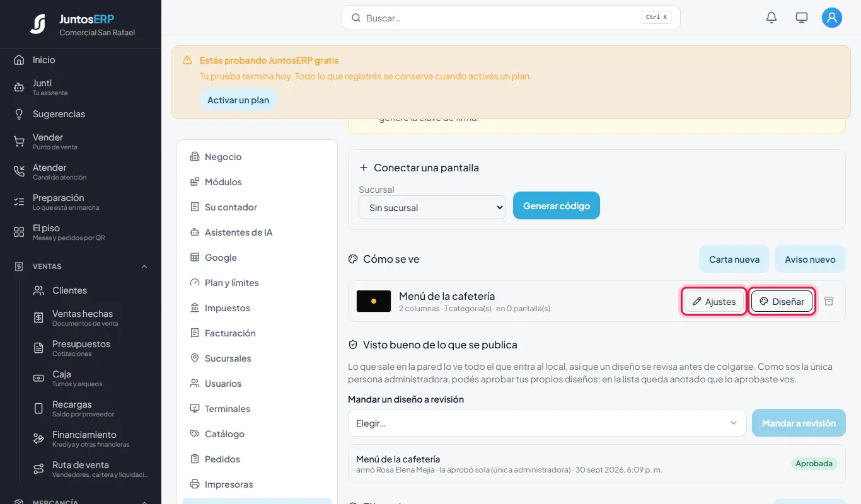Click the Presupuestos document icon
This screenshot has height=504, width=861.
click(x=38, y=348)
